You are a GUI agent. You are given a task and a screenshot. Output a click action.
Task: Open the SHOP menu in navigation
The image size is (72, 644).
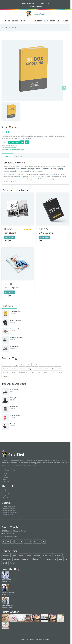59,21
